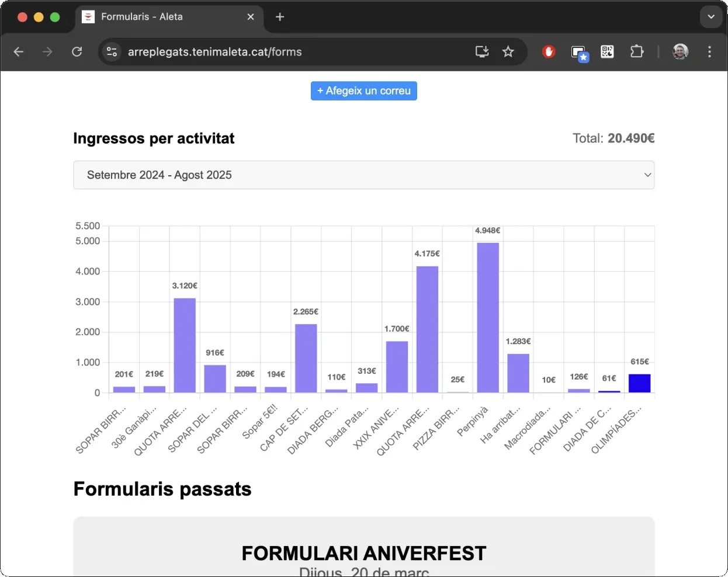This screenshot has width=728, height=577.
Task: Expand the tab search chevron
Action: [711, 17]
